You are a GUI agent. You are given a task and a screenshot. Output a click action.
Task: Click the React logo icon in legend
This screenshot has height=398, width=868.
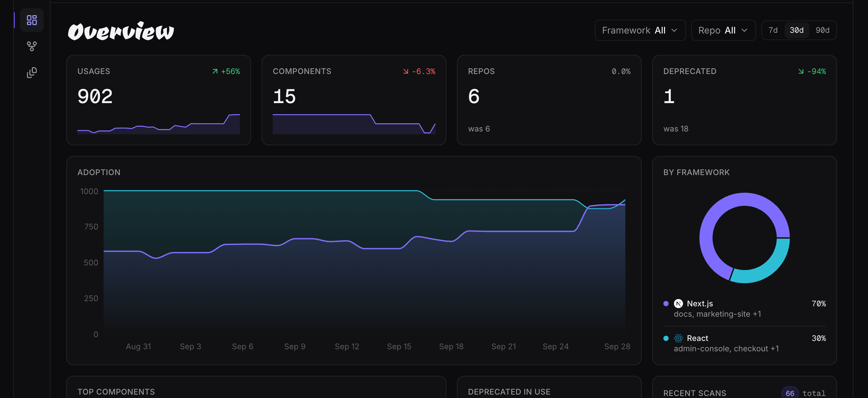tap(678, 338)
